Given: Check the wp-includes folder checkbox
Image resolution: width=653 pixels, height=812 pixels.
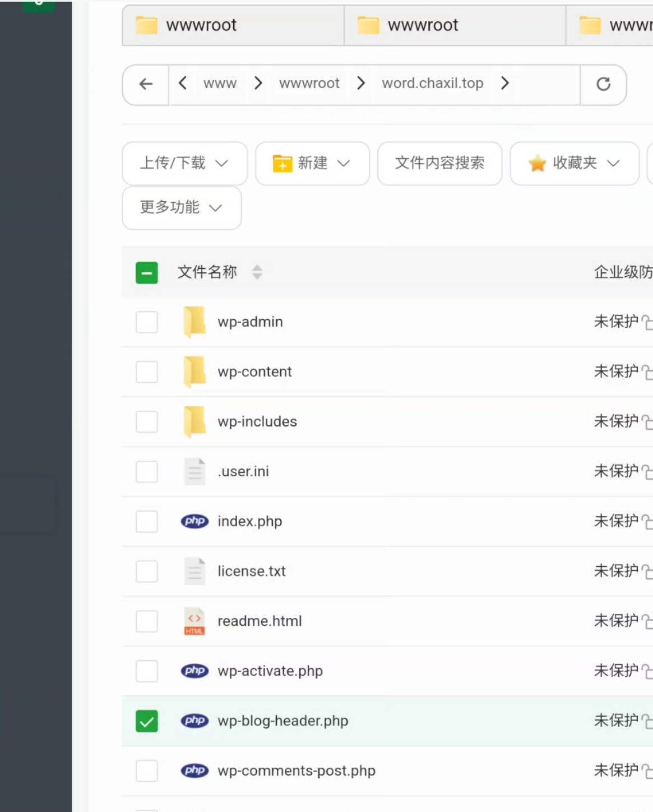Looking at the screenshot, I should (x=147, y=422).
